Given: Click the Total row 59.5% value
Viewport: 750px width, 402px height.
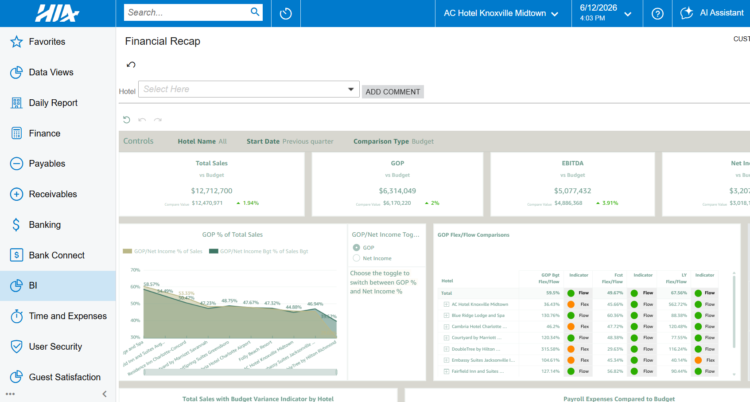Looking at the screenshot, I should (552, 293).
